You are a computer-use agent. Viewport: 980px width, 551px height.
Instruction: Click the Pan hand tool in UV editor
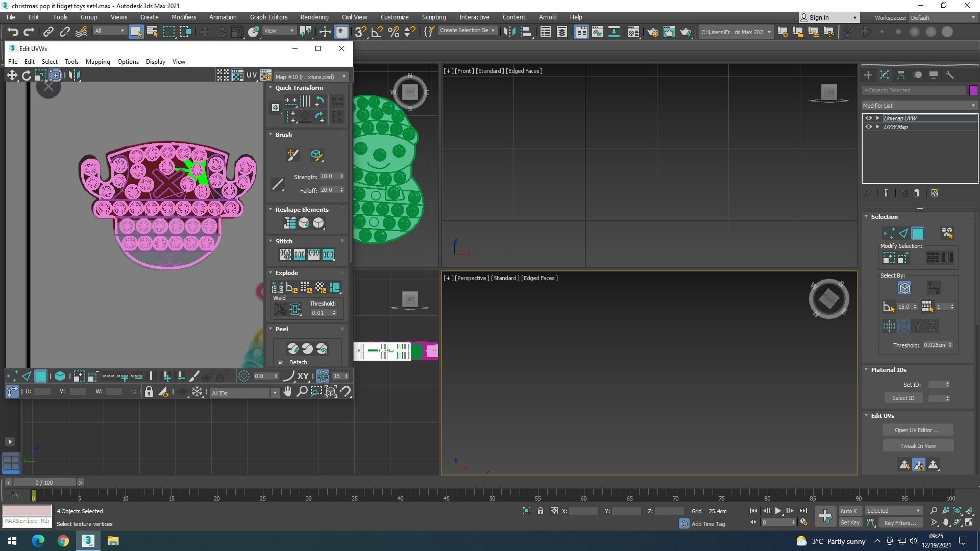[x=287, y=392]
